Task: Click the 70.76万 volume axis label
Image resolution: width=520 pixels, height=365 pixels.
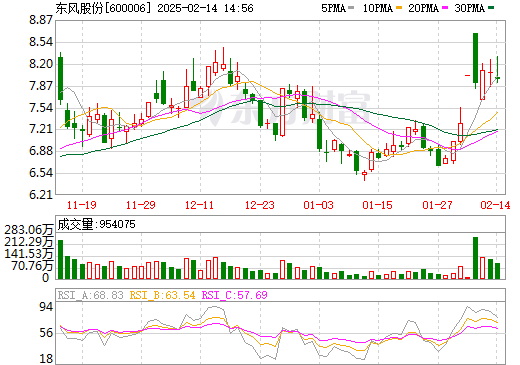Action: (32, 266)
